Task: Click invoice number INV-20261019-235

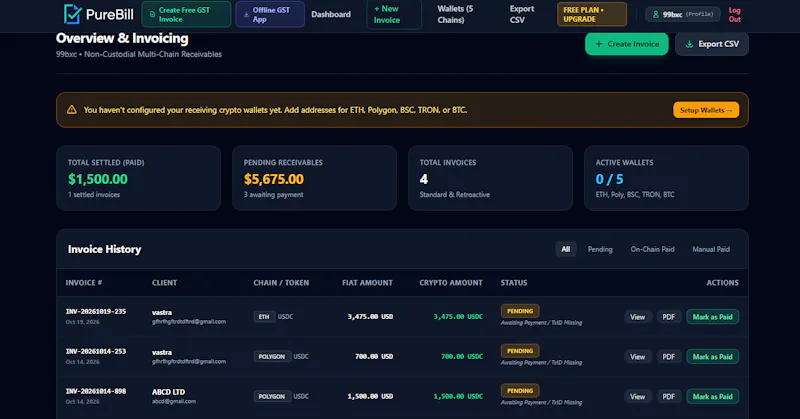Action: click(96, 311)
